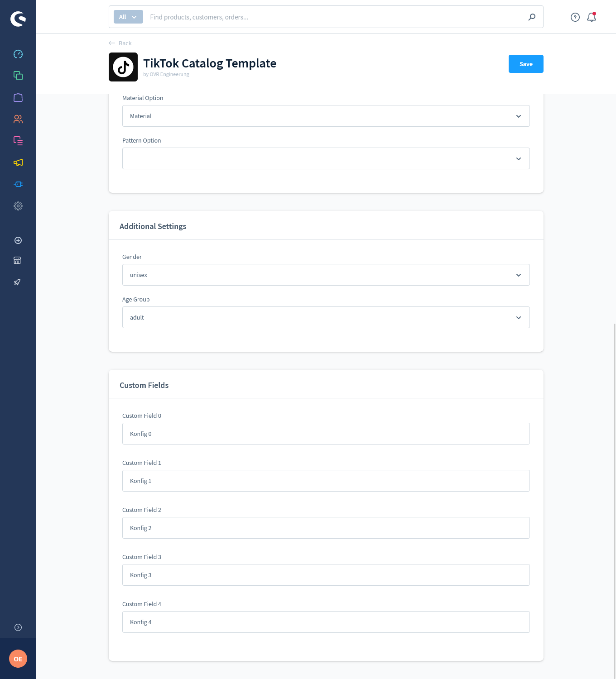Open the Material Option dropdown
Image resolution: width=616 pixels, height=679 pixels.
click(x=326, y=116)
